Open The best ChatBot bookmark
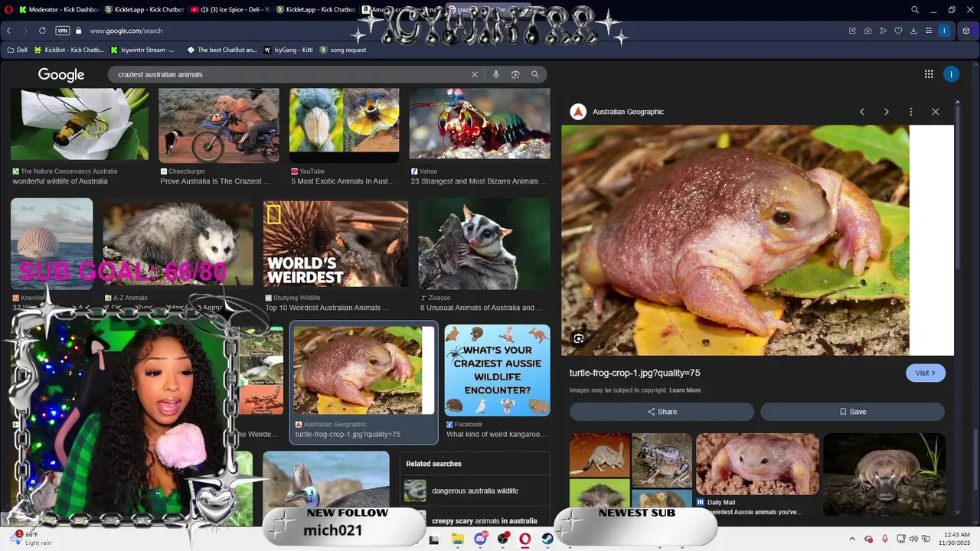This screenshot has width=980, height=551. [x=221, y=50]
